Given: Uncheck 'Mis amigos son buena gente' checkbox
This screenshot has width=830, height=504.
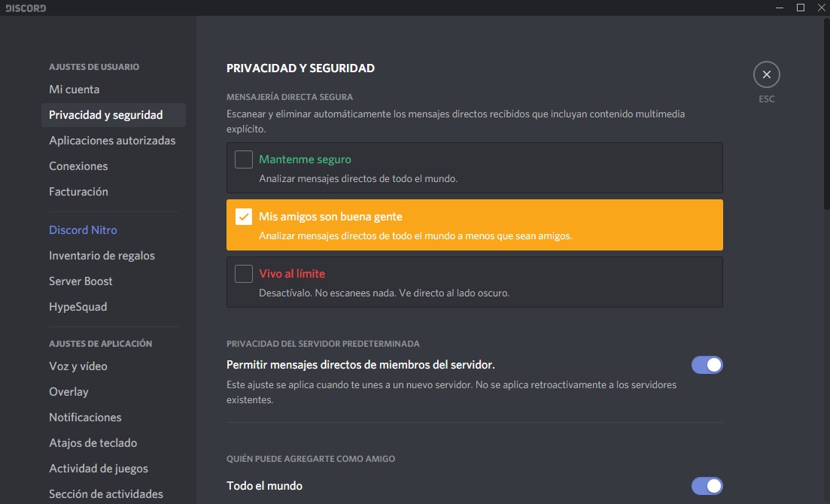Looking at the screenshot, I should coord(243,217).
